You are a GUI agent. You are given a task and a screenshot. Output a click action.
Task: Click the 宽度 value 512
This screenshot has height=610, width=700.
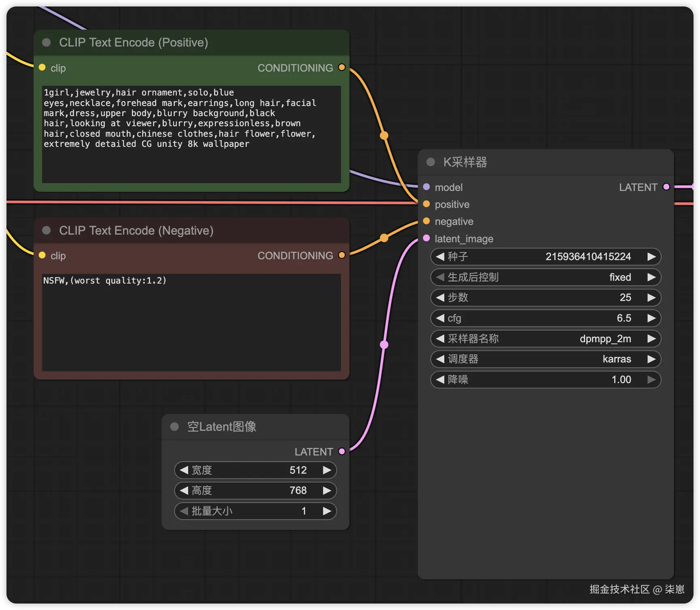pyautogui.click(x=298, y=470)
